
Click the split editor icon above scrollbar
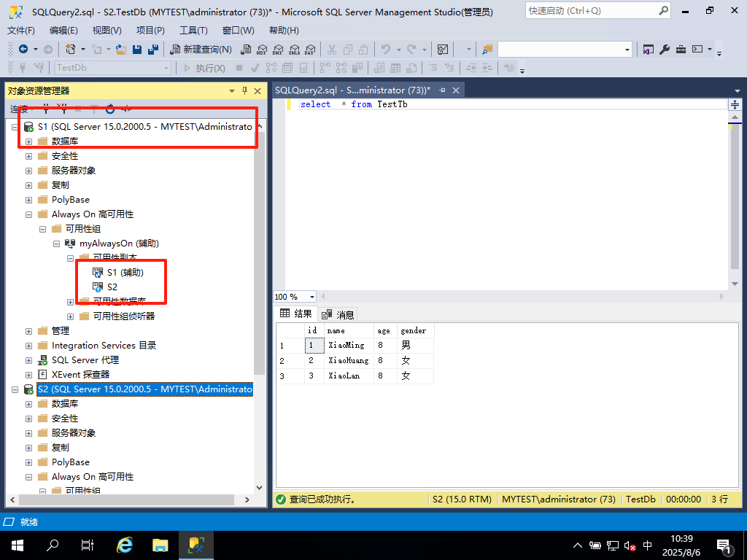coord(735,104)
